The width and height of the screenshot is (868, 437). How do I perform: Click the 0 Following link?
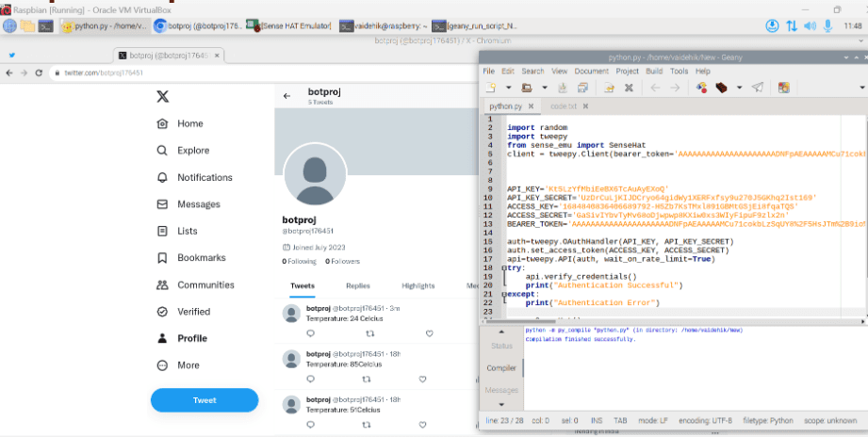click(x=300, y=261)
